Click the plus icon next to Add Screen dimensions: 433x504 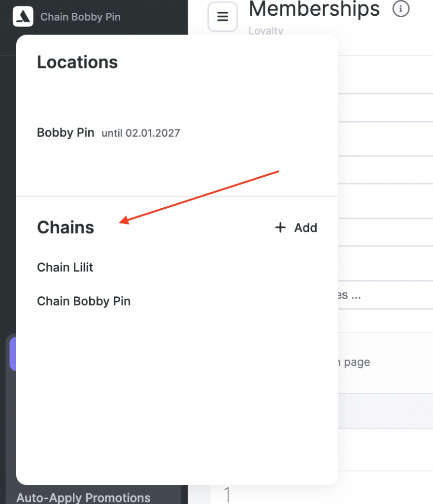click(280, 227)
